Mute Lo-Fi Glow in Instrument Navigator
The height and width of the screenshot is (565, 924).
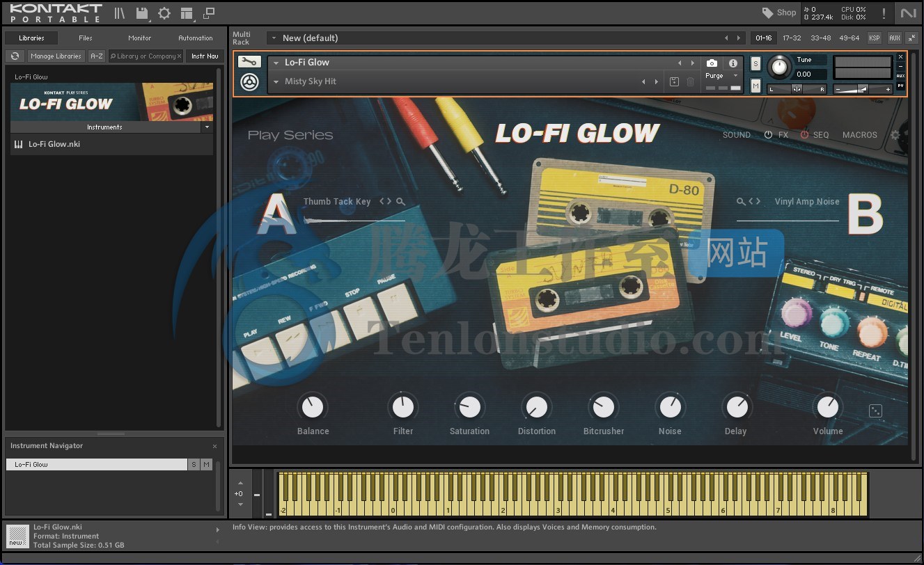coord(206,464)
